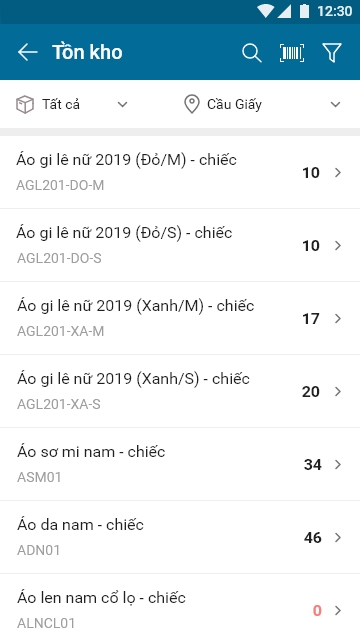Open chevron for AGL201-DO-M item
Viewport: 360px width, 640px height.
pos(338,173)
